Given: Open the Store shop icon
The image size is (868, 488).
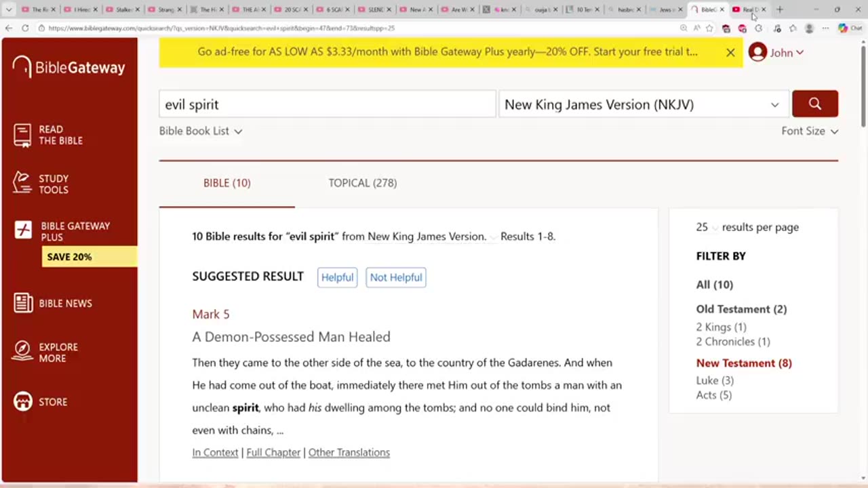Looking at the screenshot, I should (22, 402).
